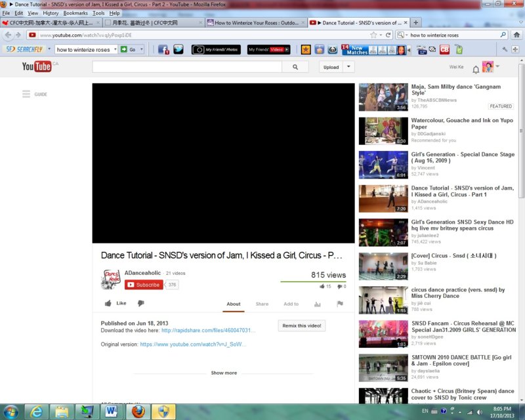
Task: Click the Remix this video! button
Action: (x=302, y=325)
